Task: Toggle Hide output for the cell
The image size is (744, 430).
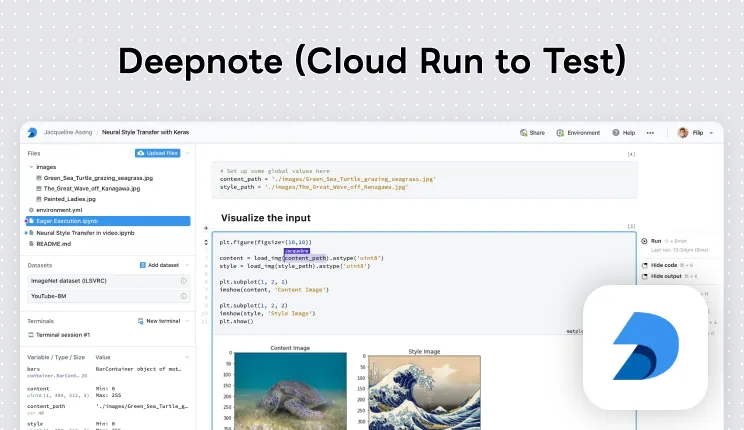Action: click(666, 276)
